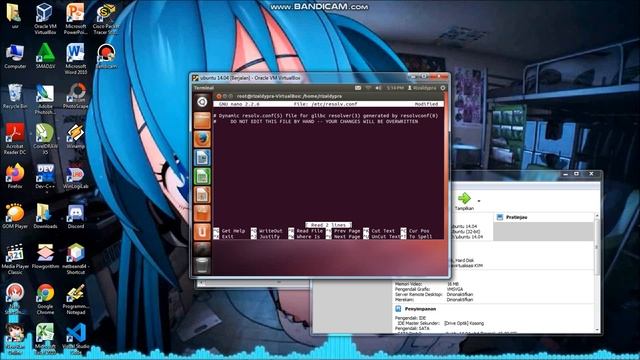This screenshot has height=360, width=640.
Task: Open the PhotoScape desktop shortcut
Action: click(76, 96)
